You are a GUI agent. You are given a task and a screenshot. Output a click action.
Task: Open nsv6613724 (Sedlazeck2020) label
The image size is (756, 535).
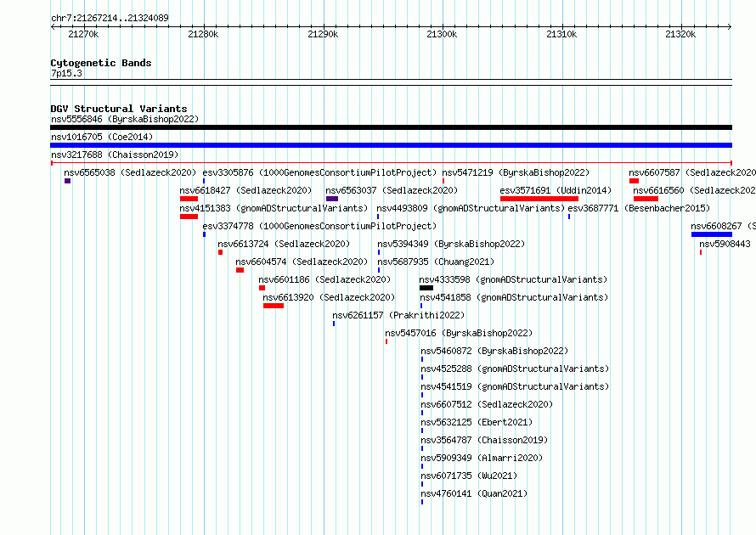[284, 244]
